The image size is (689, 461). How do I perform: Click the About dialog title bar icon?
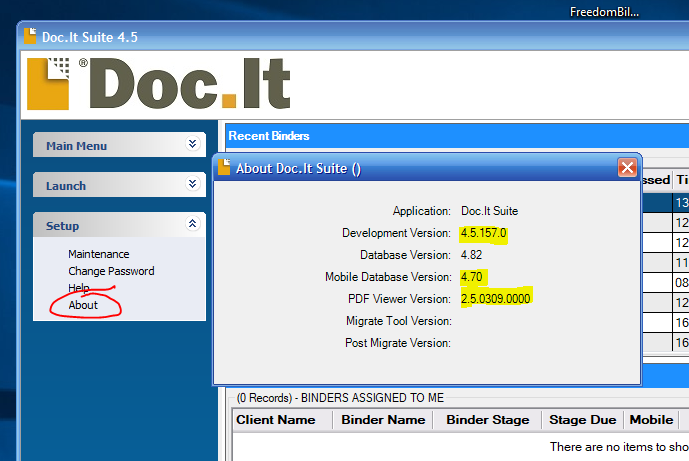click(x=224, y=167)
